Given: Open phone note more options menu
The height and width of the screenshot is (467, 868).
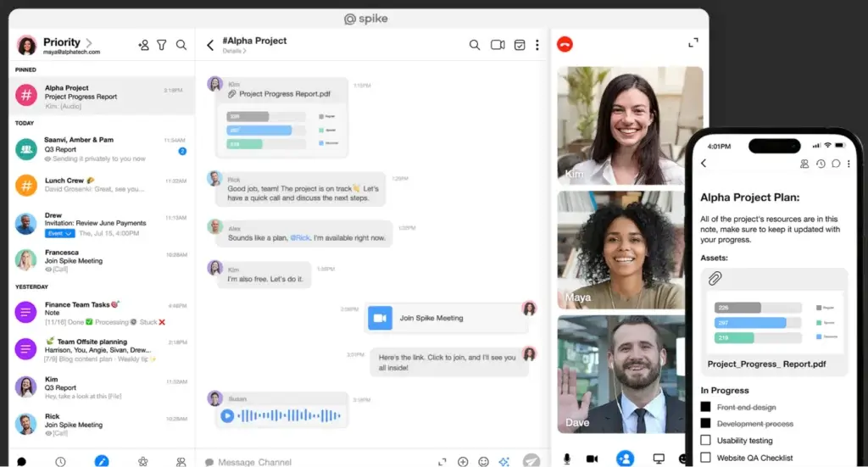Looking at the screenshot, I should pyautogui.click(x=849, y=164).
